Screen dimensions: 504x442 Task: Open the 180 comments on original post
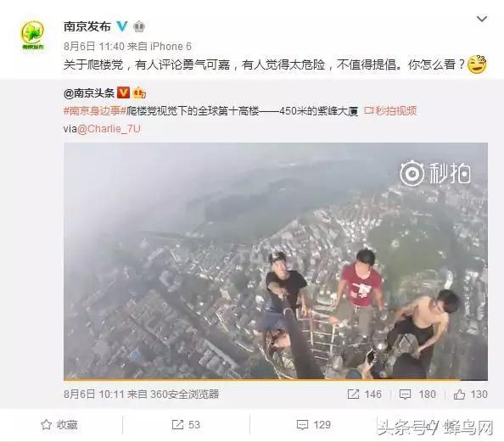(417, 394)
